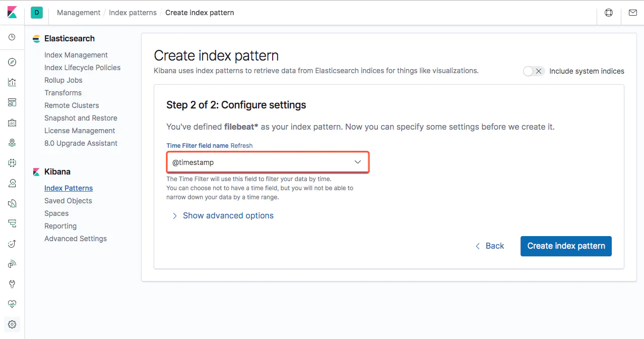Go Back to previous step
644x339 pixels.
pos(489,246)
